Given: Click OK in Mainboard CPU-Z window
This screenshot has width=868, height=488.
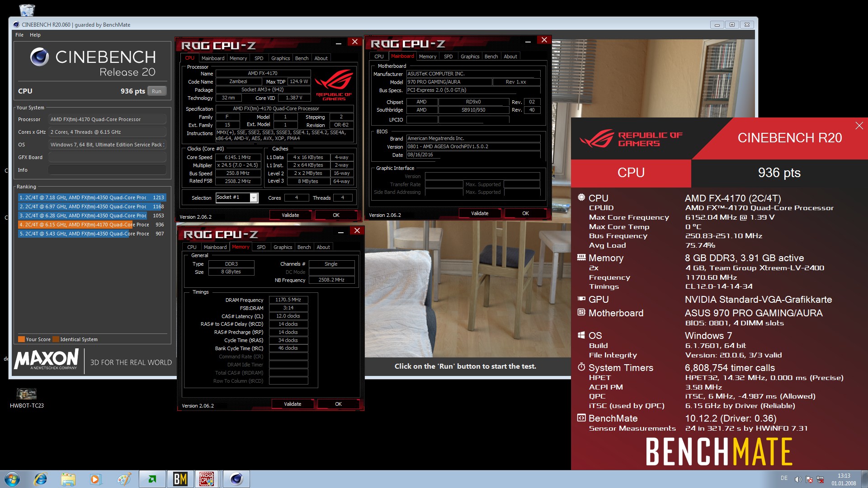Looking at the screenshot, I should [x=525, y=213].
